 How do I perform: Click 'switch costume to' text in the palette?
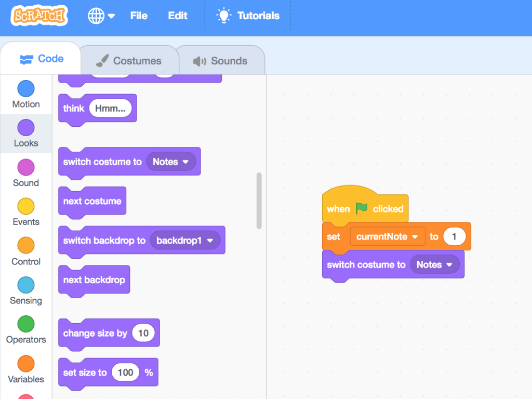[102, 162]
